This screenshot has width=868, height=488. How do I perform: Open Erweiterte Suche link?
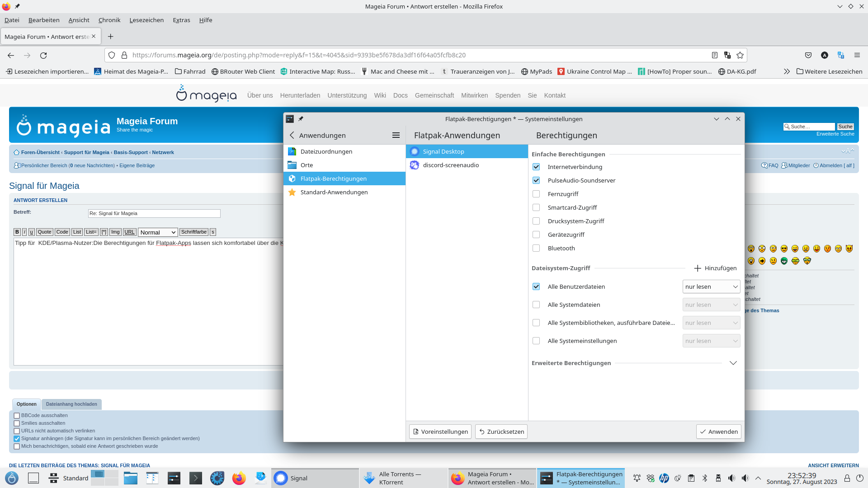(x=835, y=134)
